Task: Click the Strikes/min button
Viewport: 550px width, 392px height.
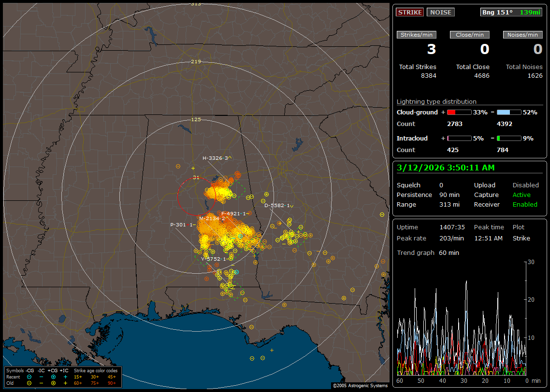Action: [x=417, y=35]
